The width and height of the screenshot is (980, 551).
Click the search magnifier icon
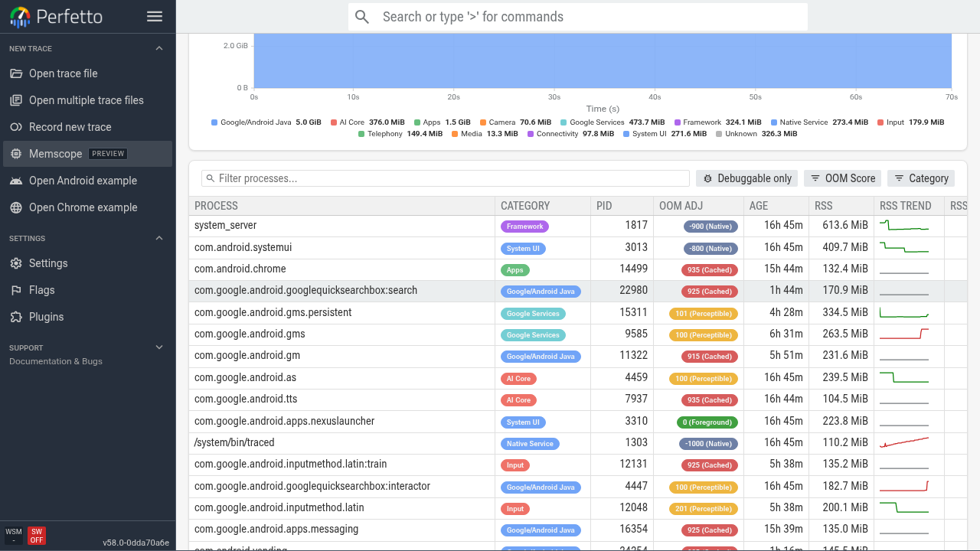point(362,17)
